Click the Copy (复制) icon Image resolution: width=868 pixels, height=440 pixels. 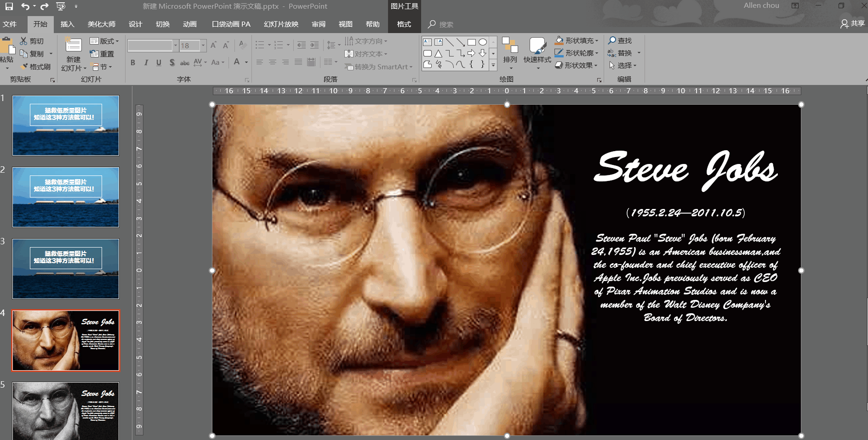click(x=23, y=54)
